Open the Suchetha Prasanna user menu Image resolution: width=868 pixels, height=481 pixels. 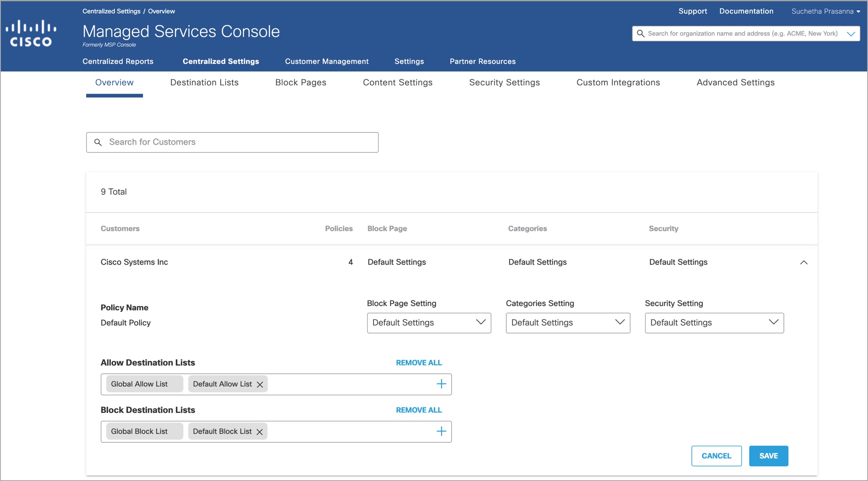(x=826, y=11)
